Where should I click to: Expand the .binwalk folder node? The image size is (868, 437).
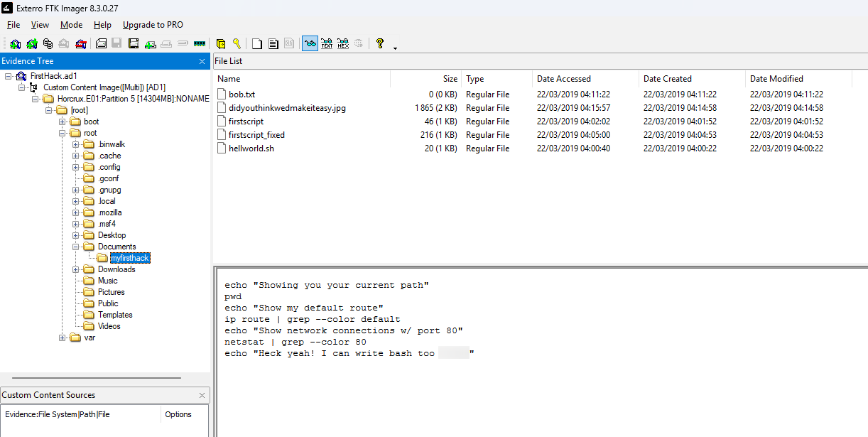click(76, 144)
